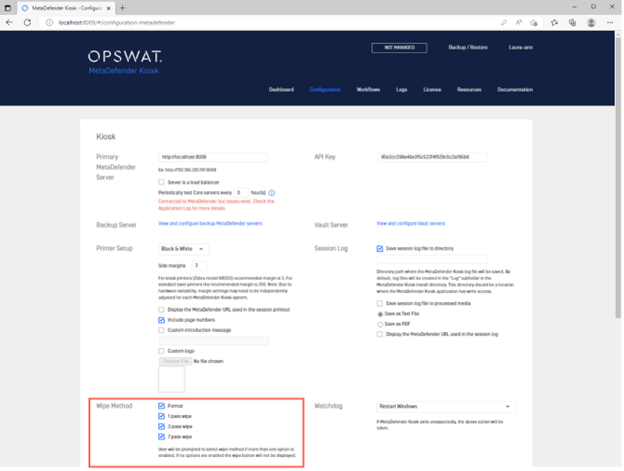Select Save as Text File radio button
Screen dimensions: 624x471
coord(380,314)
